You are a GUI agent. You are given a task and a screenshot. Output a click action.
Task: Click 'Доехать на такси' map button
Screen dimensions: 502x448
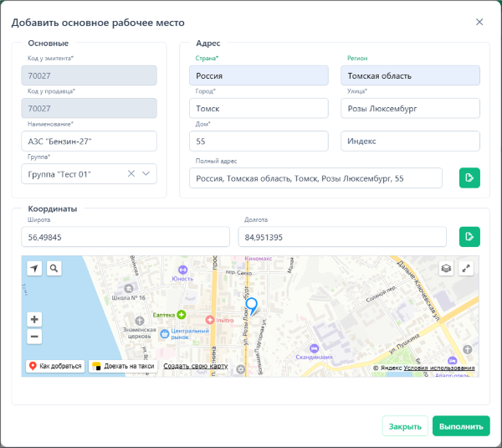pos(123,366)
